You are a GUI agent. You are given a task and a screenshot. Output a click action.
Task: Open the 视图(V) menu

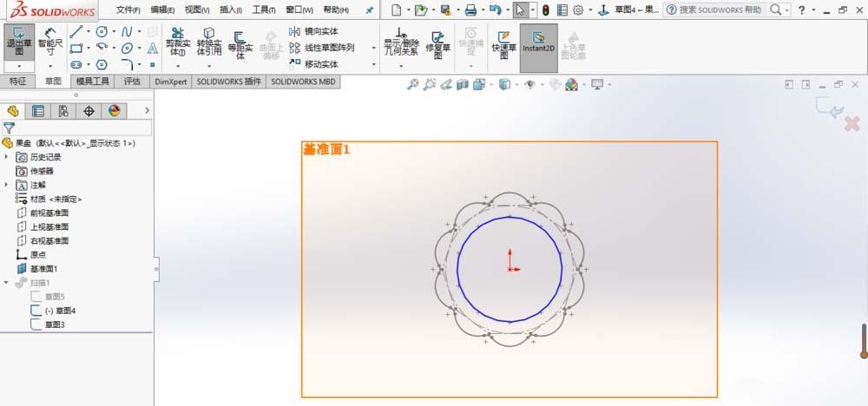tap(196, 10)
